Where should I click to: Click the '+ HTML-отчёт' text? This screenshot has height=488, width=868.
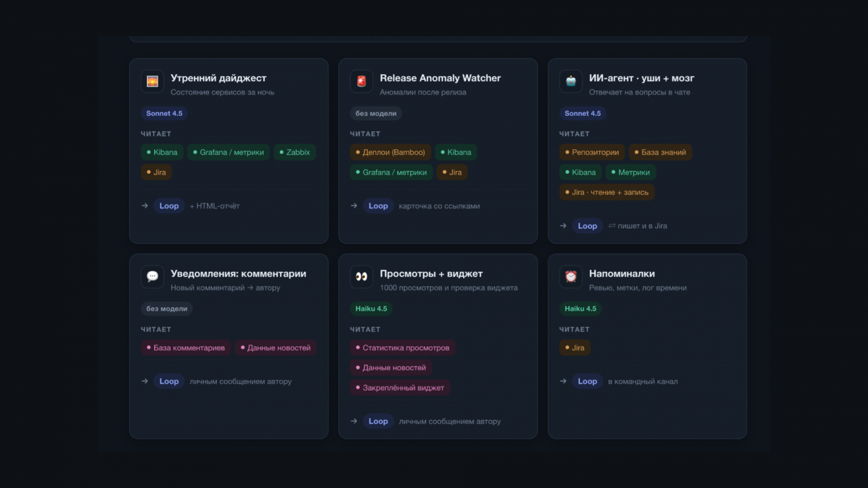point(215,206)
